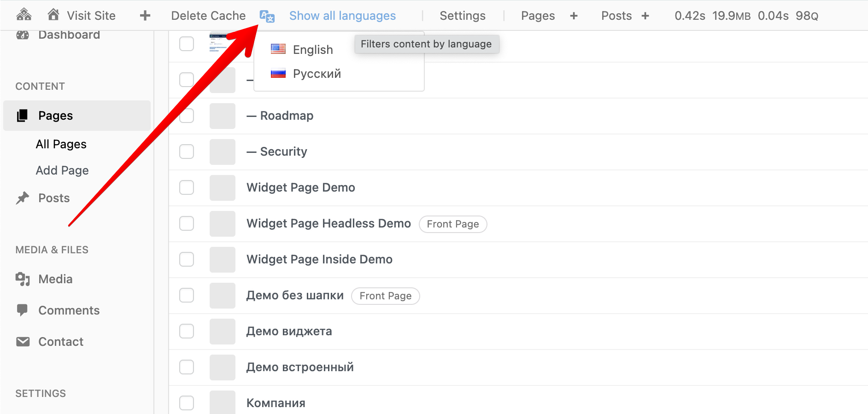The width and height of the screenshot is (868, 414).
Task: Open Media via its sidebar icon
Action: [23, 279]
